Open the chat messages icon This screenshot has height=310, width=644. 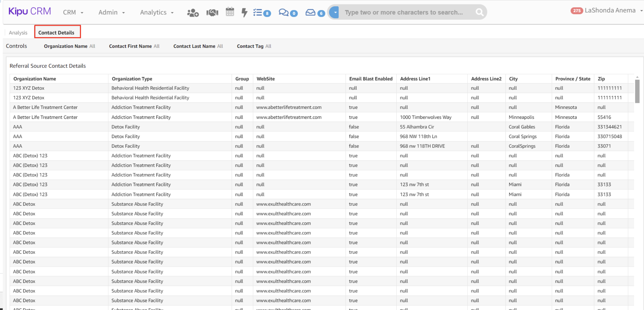point(284,12)
